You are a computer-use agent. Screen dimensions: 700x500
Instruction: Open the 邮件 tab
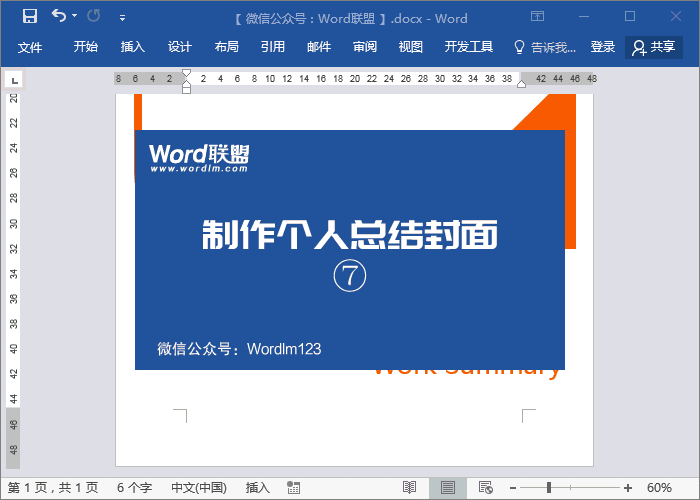pyautogui.click(x=319, y=47)
